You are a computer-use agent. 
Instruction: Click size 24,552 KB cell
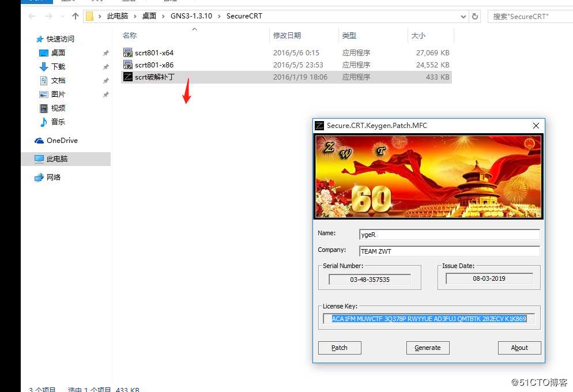[x=433, y=65]
